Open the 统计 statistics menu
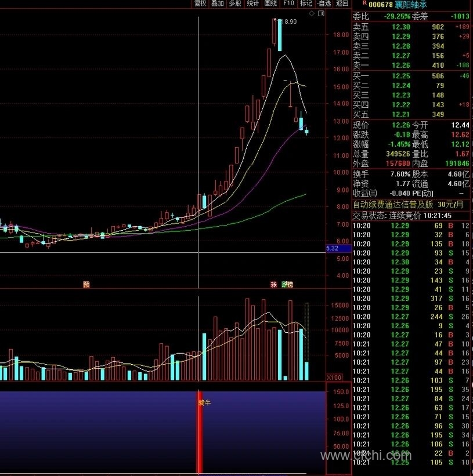Image resolution: width=473 pixels, height=476 pixels. coord(253,3)
